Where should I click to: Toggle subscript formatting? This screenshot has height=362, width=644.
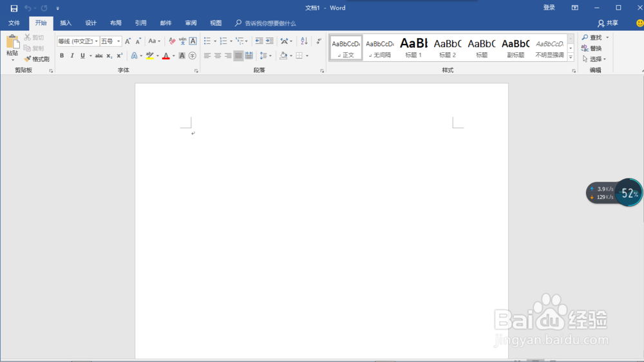[x=109, y=55]
